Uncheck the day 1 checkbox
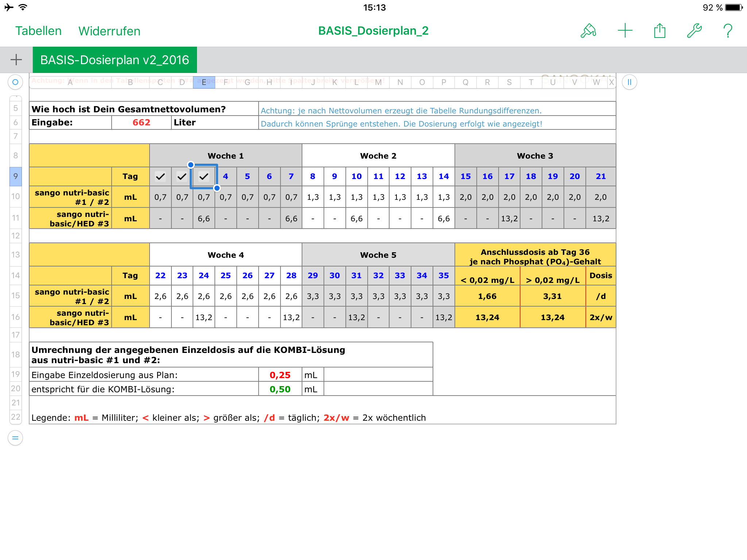 pyautogui.click(x=160, y=177)
